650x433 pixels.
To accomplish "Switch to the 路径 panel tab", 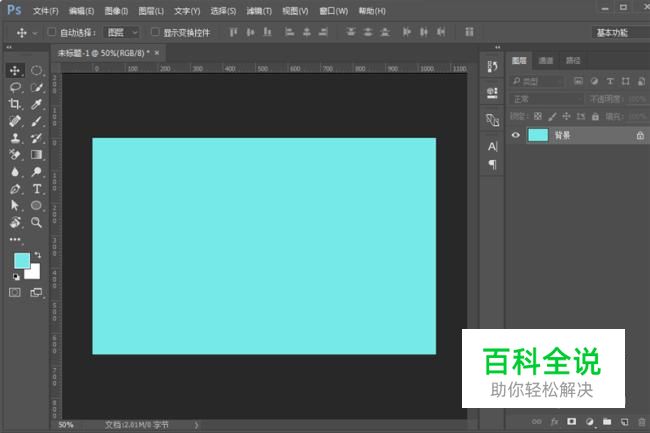I will 572,60.
